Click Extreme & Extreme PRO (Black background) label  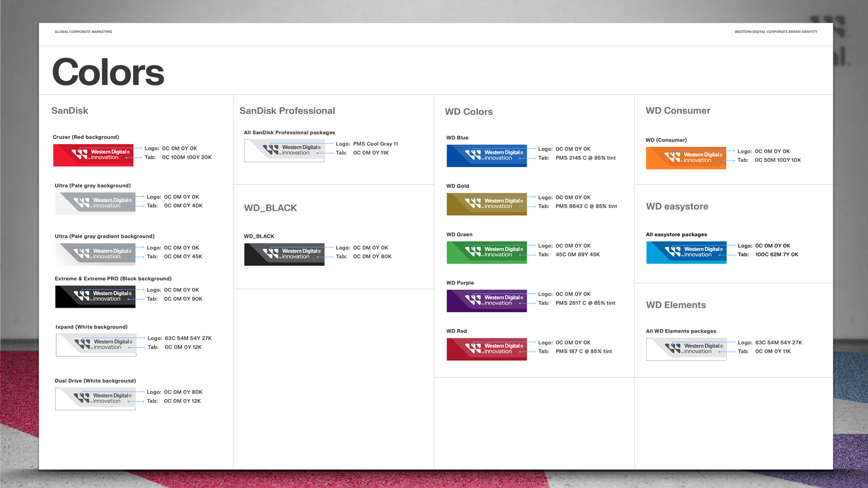[113, 279]
